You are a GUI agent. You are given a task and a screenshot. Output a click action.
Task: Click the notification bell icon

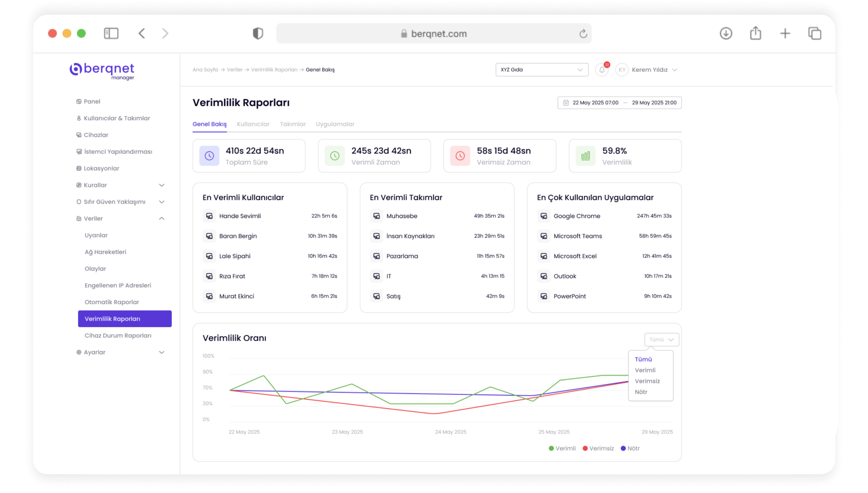click(x=602, y=70)
